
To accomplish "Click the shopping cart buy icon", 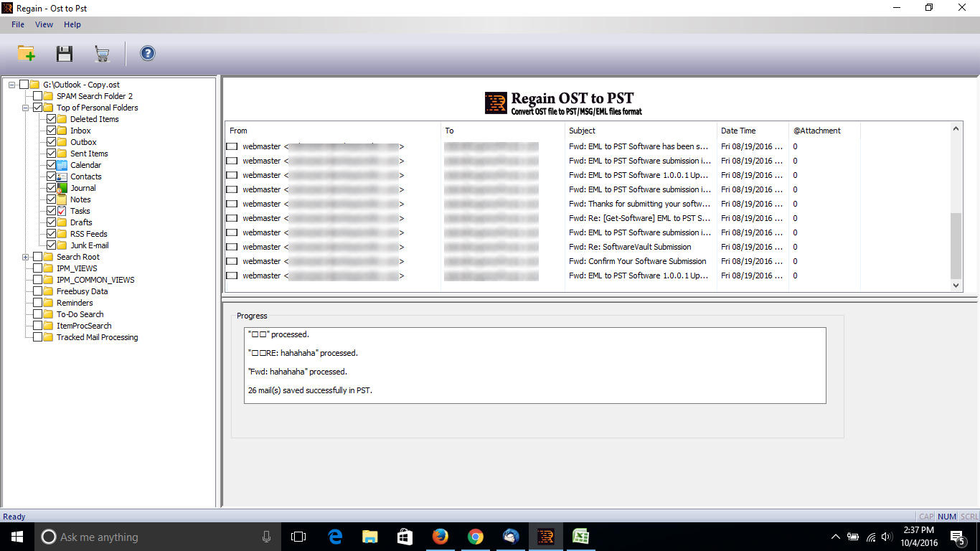I will (102, 54).
